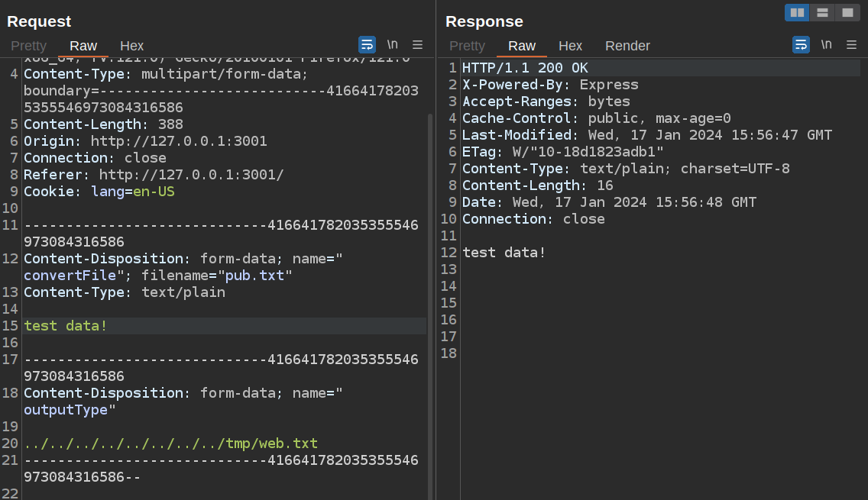Screen dimensions: 868x500
Task: Switch Response view to Pretty tab
Action: (x=467, y=46)
